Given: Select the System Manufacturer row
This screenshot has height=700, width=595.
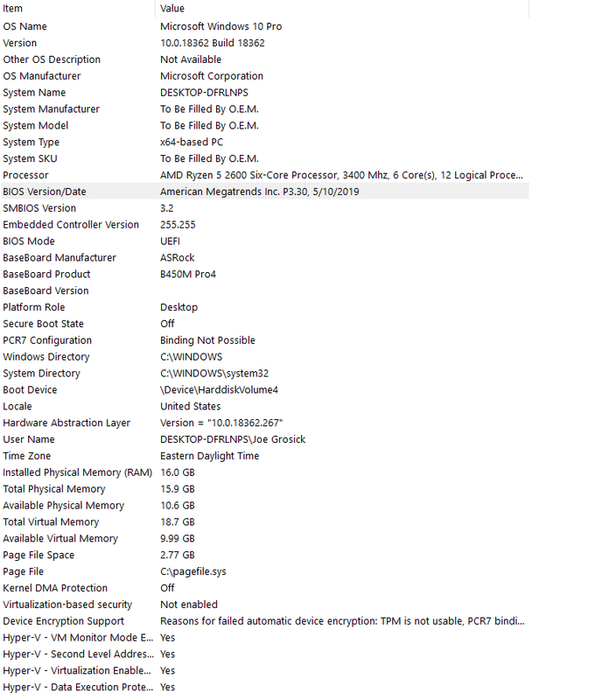Looking at the screenshot, I should [265, 108].
